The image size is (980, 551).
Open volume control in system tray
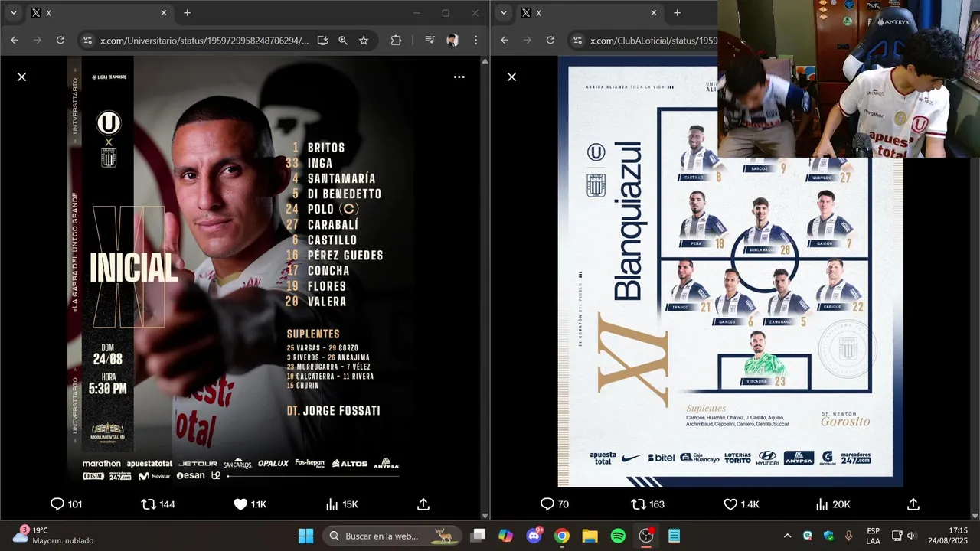[911, 536]
